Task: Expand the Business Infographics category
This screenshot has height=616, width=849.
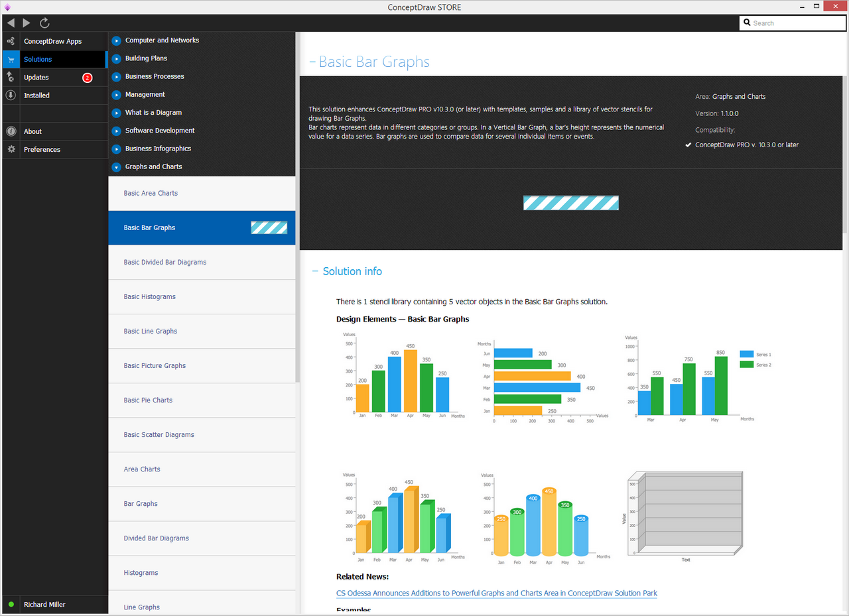Action: point(117,149)
